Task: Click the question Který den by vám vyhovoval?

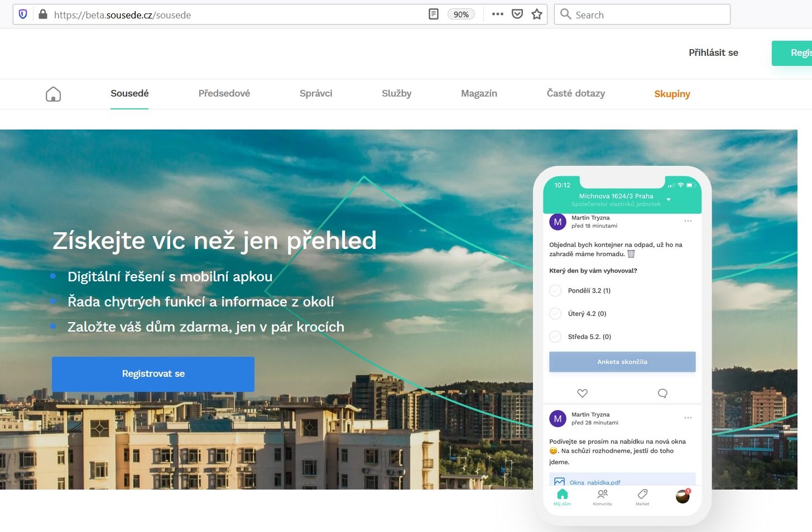Action: coord(593,271)
